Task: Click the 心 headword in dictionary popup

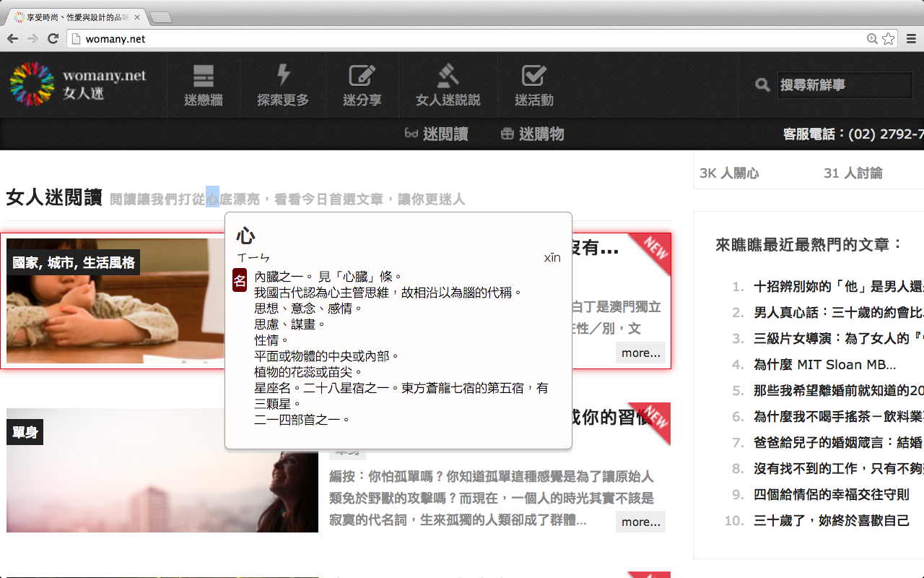Action: point(245,236)
